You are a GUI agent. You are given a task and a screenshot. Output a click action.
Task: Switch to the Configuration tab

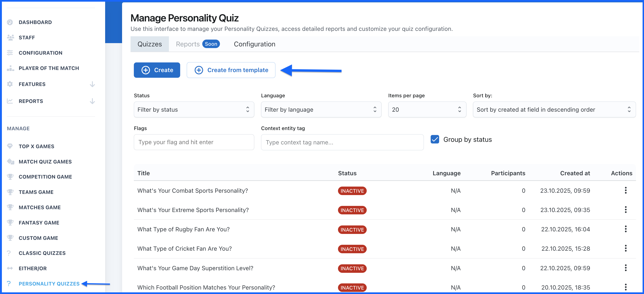coord(254,44)
